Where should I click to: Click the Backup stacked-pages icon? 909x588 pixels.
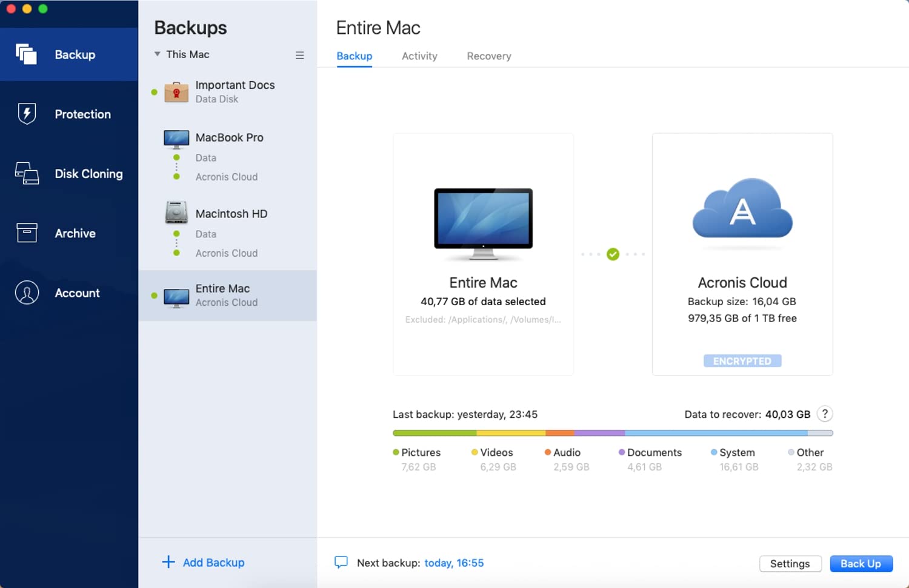27,55
